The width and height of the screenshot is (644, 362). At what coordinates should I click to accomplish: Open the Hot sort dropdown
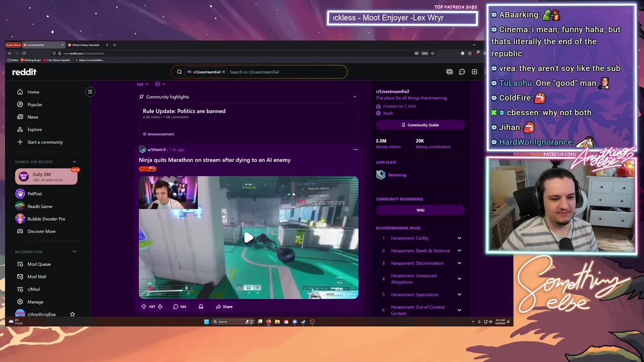[x=143, y=84]
